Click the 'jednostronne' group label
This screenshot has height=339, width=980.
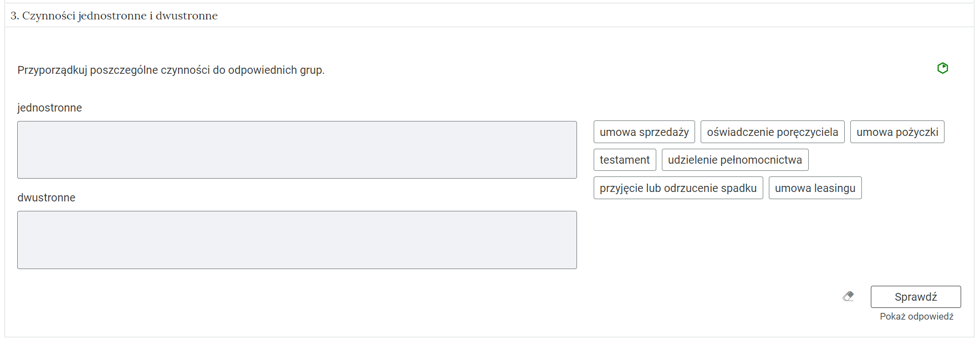[49, 108]
